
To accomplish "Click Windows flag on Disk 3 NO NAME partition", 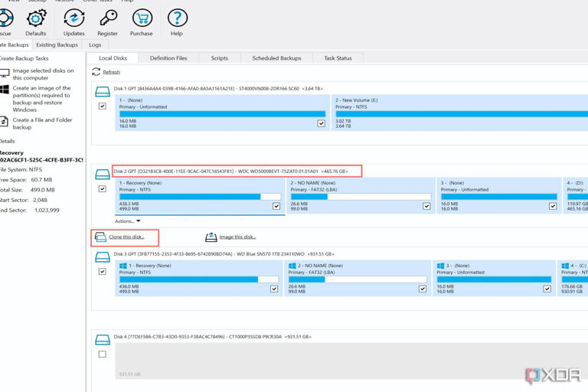I will pos(292,266).
